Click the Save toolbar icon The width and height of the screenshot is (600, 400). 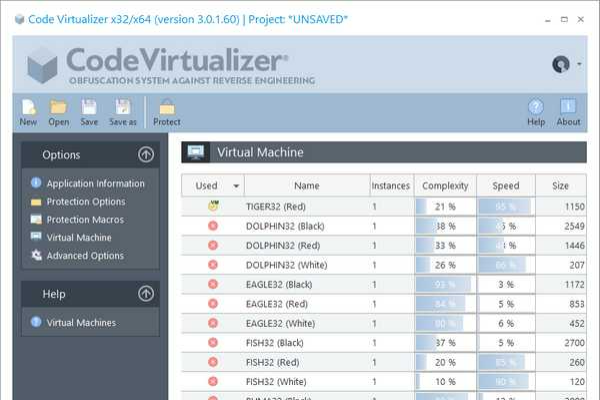(89, 108)
